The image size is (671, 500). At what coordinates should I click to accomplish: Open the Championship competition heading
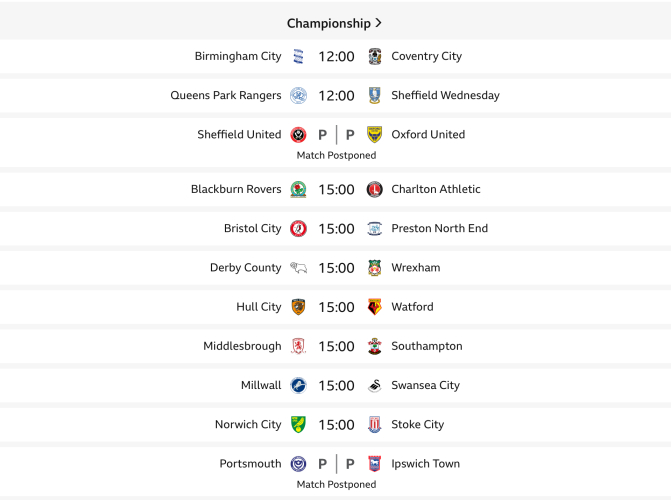point(328,23)
